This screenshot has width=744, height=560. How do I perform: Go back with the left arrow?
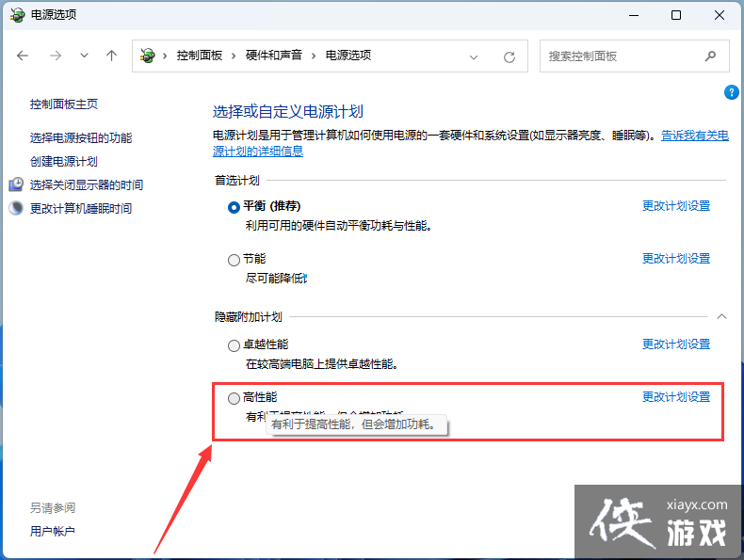23,56
